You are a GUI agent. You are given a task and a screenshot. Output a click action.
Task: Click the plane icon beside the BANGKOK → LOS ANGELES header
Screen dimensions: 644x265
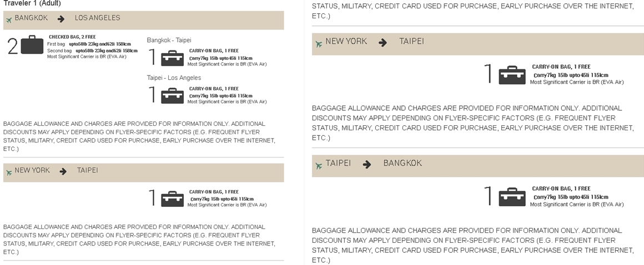(9, 21)
